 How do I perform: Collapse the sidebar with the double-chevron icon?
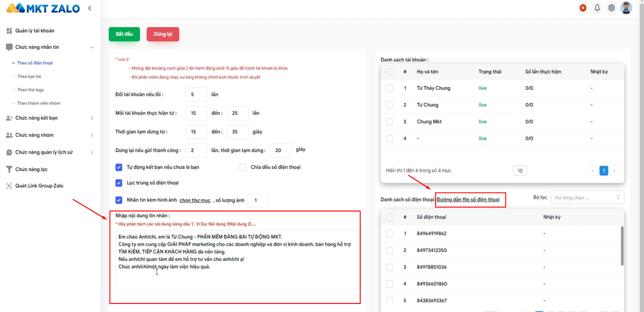point(90,8)
